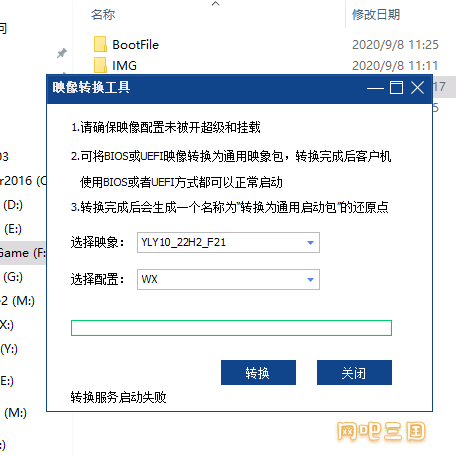Screen dimensions: 456x456
Task: Select the IMG folder icon
Action: (100, 65)
